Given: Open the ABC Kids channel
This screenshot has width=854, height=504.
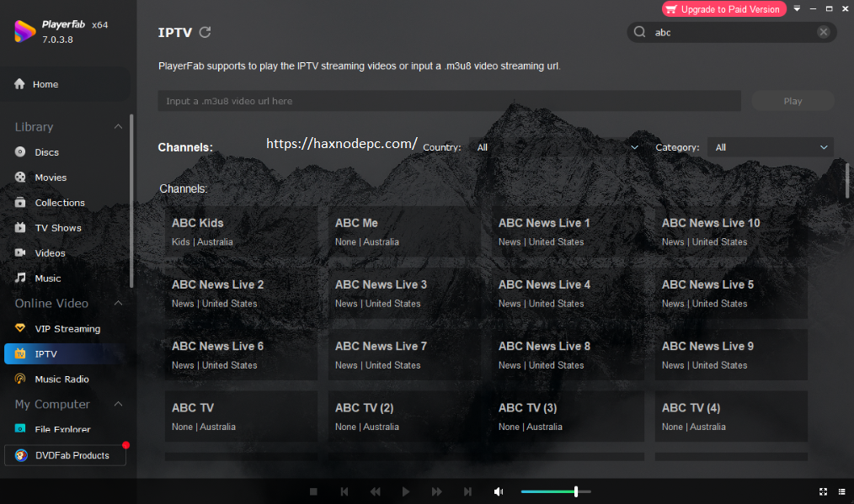Looking at the screenshot, I should [241, 231].
